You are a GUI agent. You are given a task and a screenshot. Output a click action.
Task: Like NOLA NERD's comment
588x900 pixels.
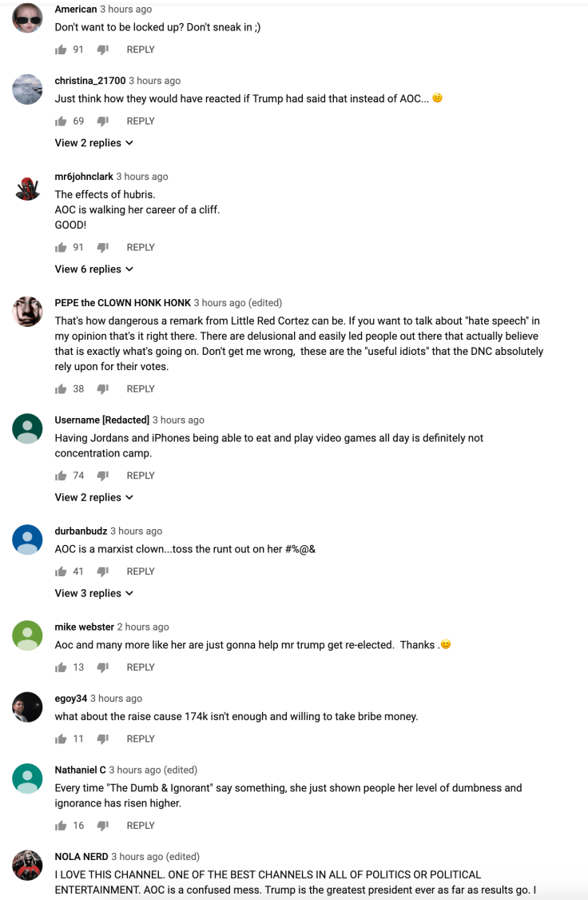coord(62,899)
